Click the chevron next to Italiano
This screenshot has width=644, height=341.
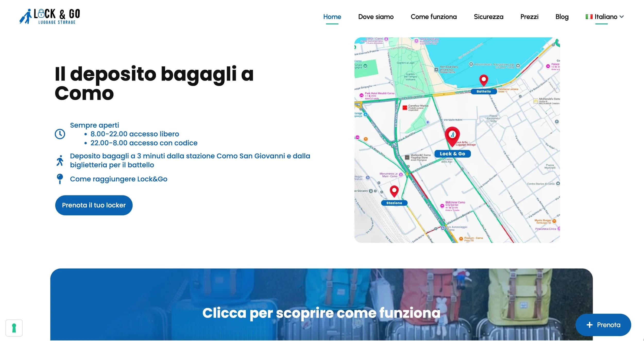[622, 17]
